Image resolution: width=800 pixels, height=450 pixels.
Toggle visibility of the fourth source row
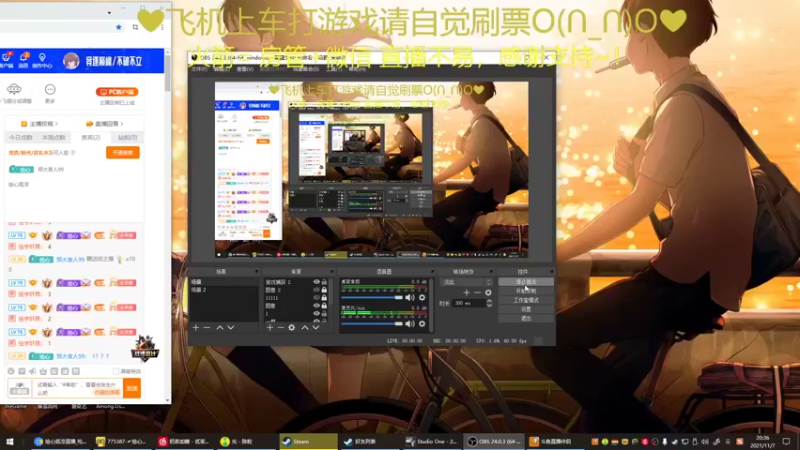[316, 306]
